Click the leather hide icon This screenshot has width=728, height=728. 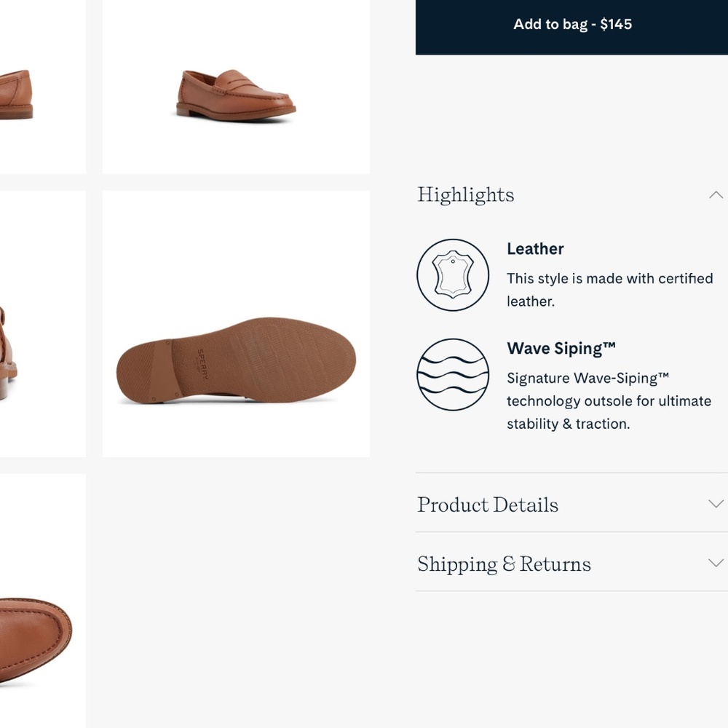click(453, 275)
